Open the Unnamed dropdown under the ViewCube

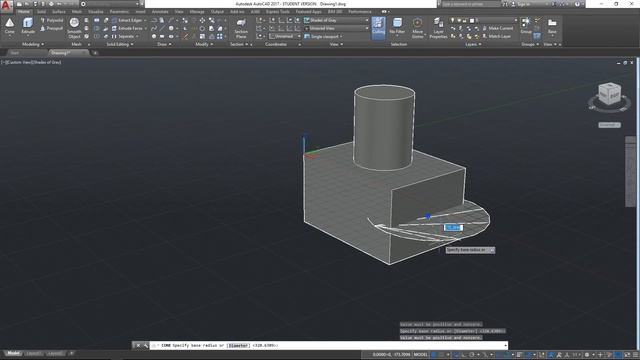coord(609,125)
